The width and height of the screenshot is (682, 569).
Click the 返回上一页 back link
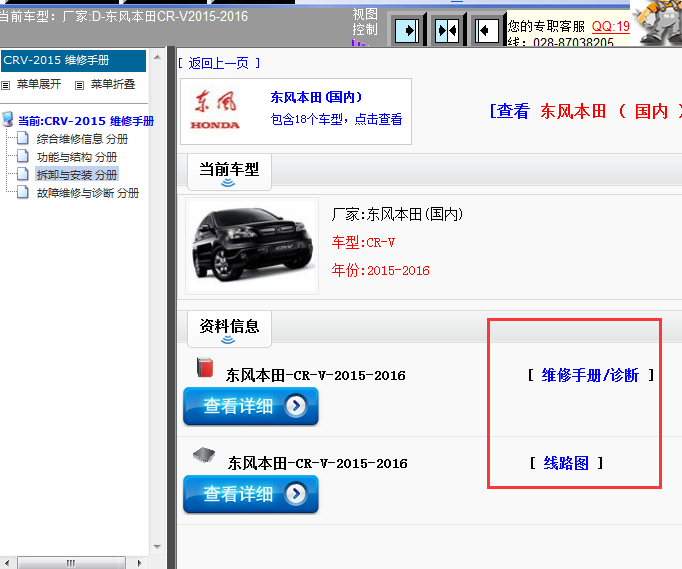point(219,64)
